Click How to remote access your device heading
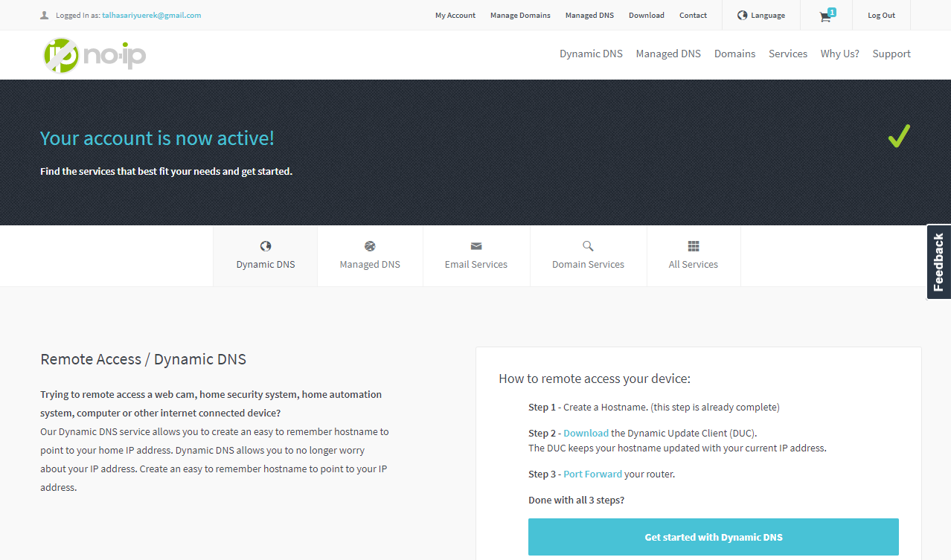Image resolution: width=951 pixels, height=560 pixels. tap(595, 379)
